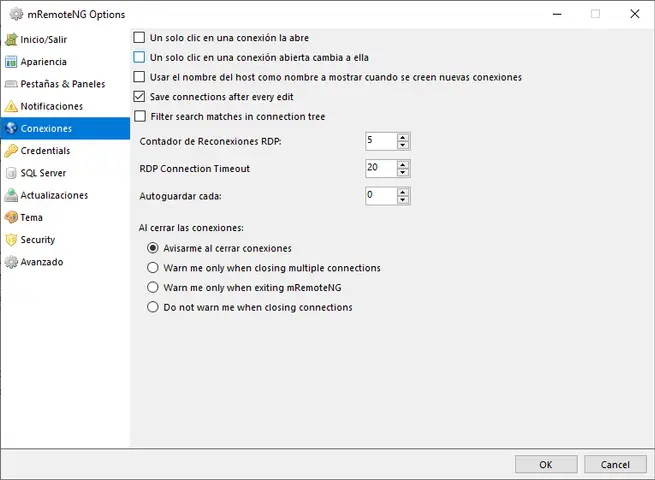Click the Conexiones globe icon
The image size is (655, 480).
coord(11,128)
